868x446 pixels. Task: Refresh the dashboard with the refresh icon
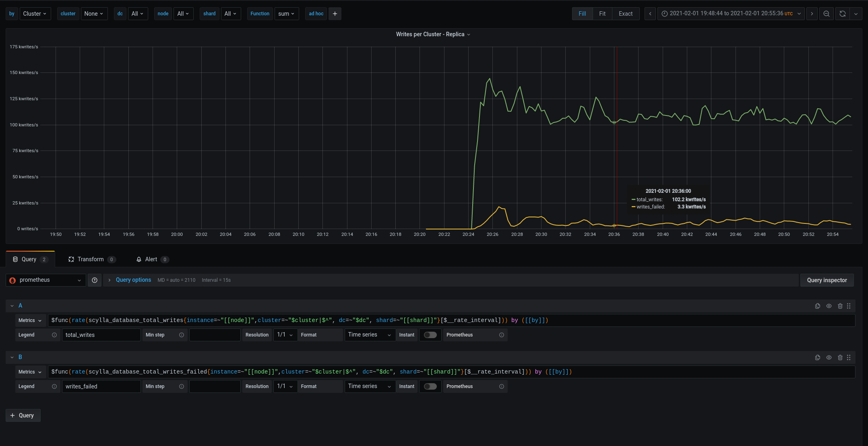pyautogui.click(x=843, y=14)
